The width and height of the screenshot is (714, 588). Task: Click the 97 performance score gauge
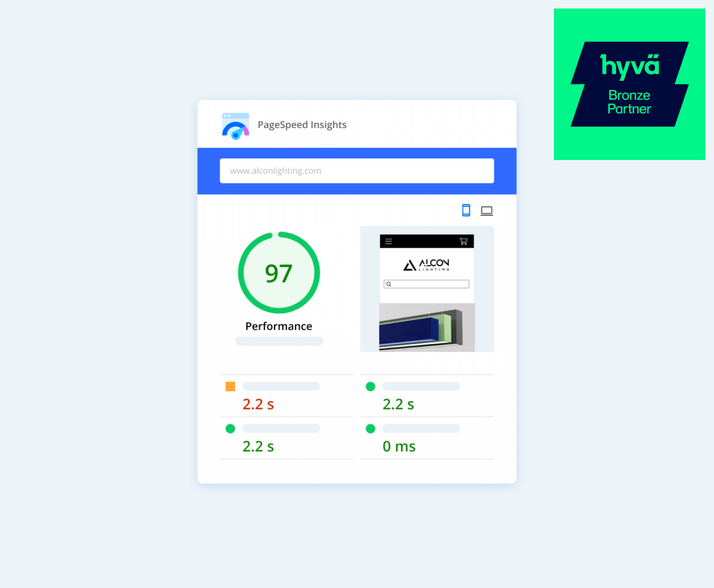[279, 273]
